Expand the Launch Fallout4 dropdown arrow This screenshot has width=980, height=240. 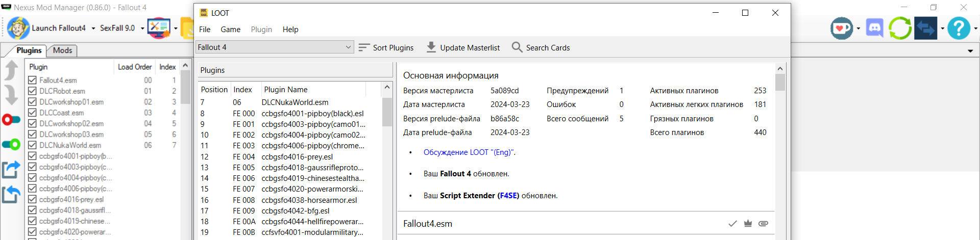pos(93,29)
